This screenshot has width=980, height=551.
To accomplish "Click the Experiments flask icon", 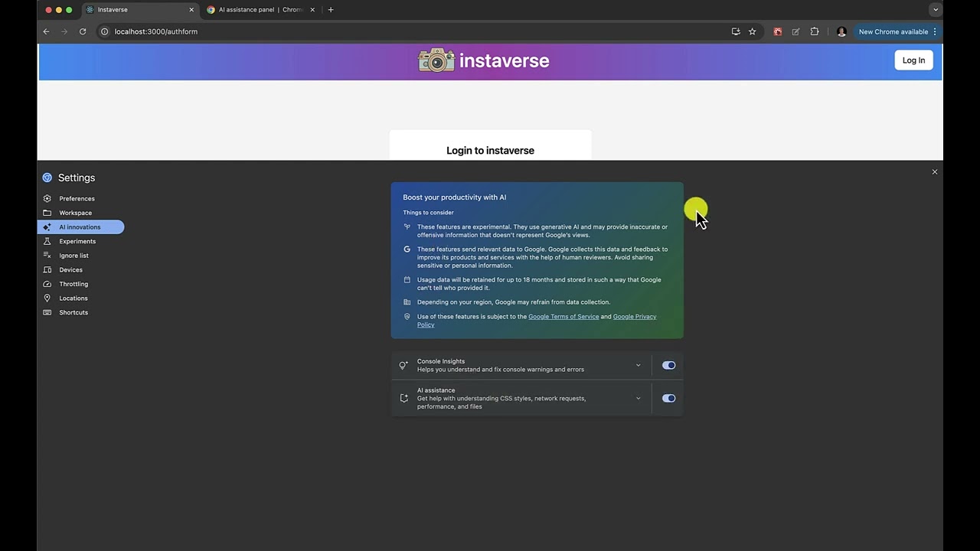I will tap(47, 241).
